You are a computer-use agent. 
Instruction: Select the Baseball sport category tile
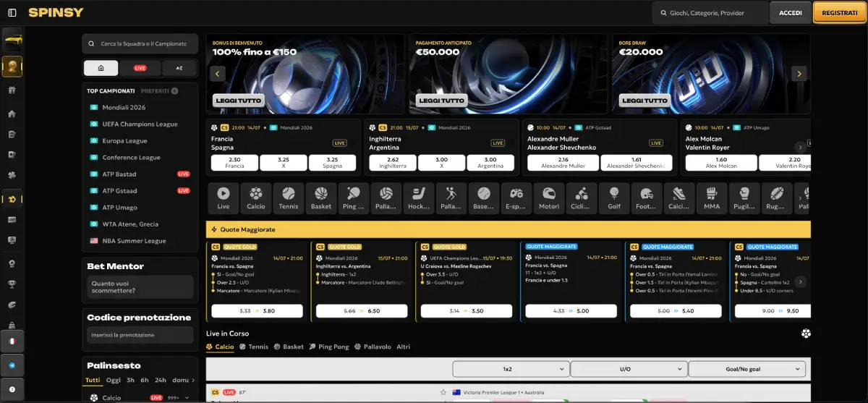[484, 198]
